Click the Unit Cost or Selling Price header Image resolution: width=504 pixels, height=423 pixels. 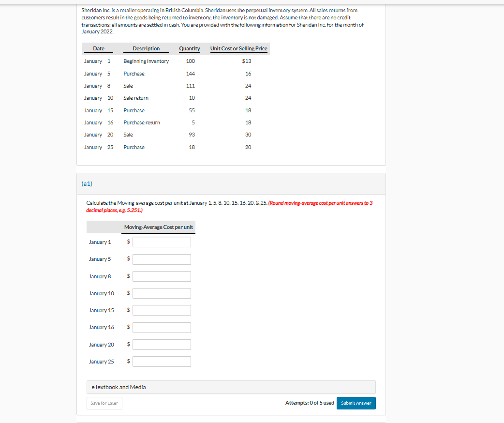pyautogui.click(x=238, y=48)
